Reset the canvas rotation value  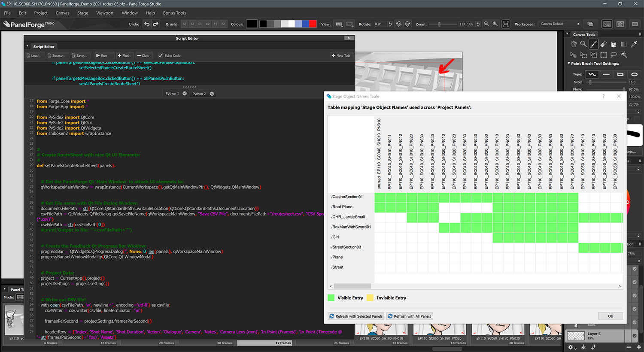390,24
